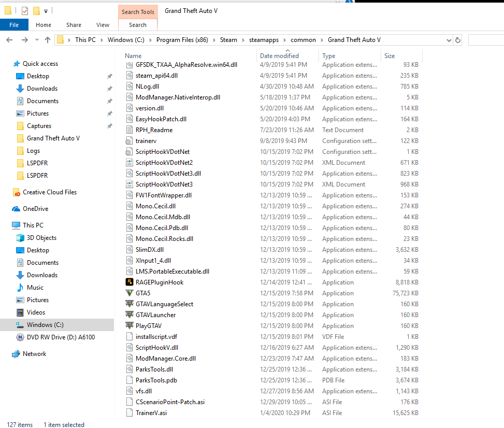
Task: Click the ScriptHookVDotNet2 XML document icon
Action: 129,162
